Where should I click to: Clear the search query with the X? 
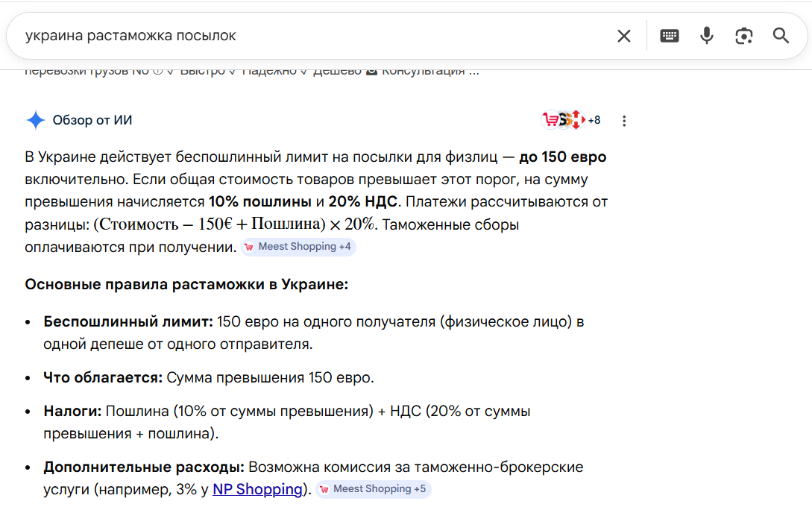tap(624, 36)
